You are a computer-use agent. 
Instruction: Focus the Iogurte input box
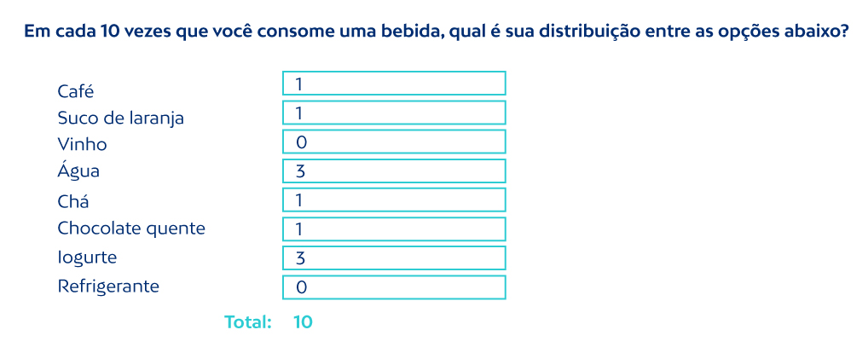coord(394,258)
